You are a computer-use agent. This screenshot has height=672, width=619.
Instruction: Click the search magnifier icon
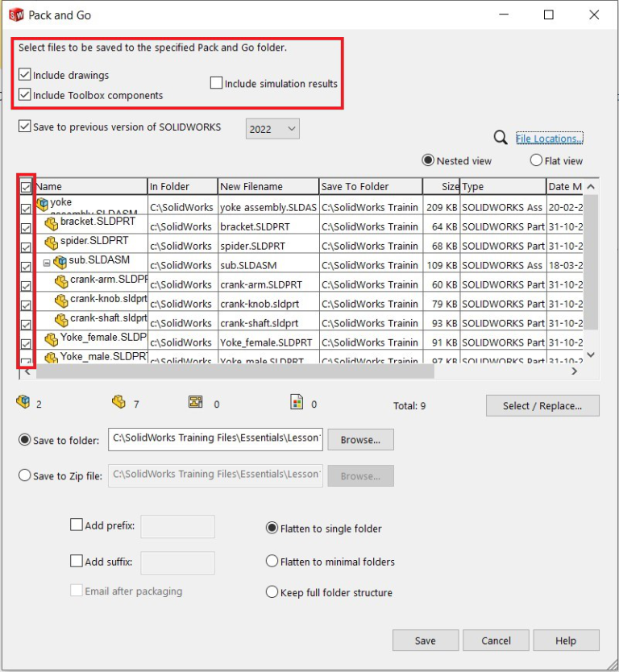pyautogui.click(x=500, y=138)
